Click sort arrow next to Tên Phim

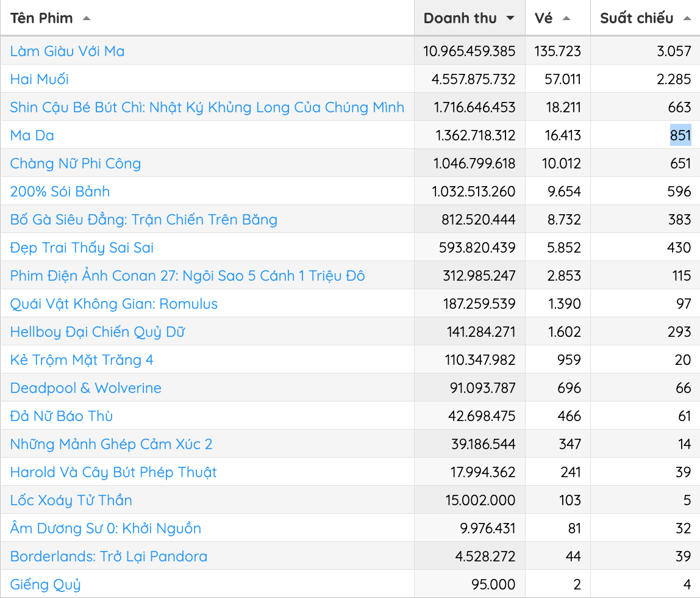87,18
